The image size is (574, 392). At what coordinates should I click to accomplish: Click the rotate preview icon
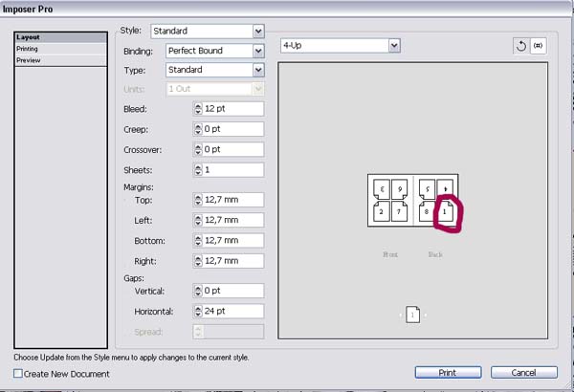[x=521, y=46]
